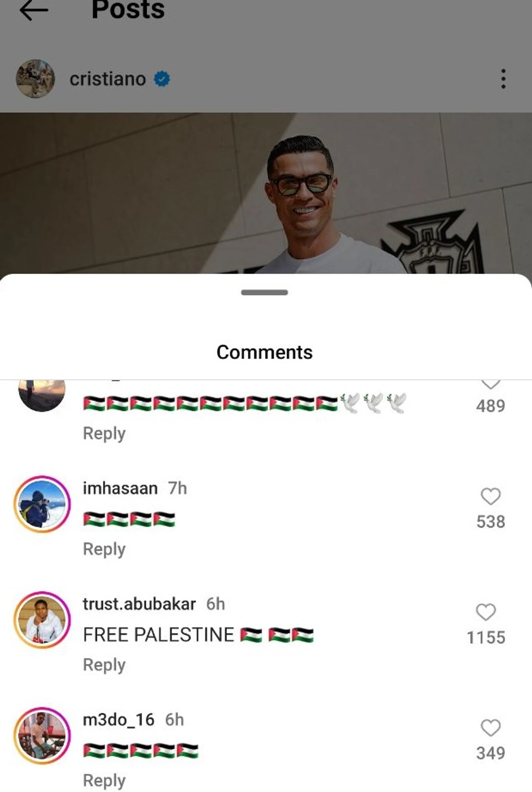Open cristiano's profile avatar
Viewport: 532px width, 792px height.
[x=35, y=79]
